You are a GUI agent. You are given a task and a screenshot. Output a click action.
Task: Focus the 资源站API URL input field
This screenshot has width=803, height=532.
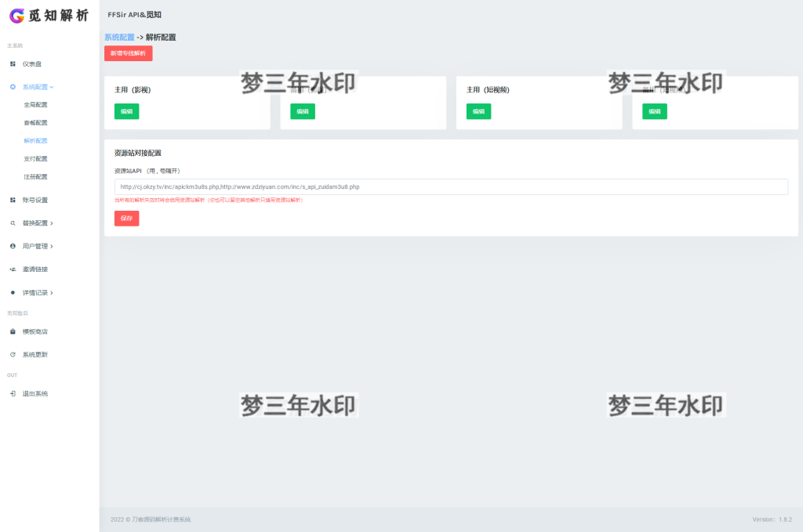(451, 187)
